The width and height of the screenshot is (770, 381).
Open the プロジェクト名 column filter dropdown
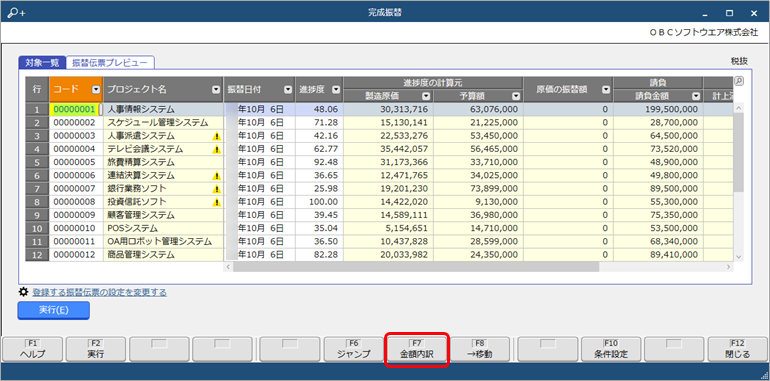click(x=216, y=89)
